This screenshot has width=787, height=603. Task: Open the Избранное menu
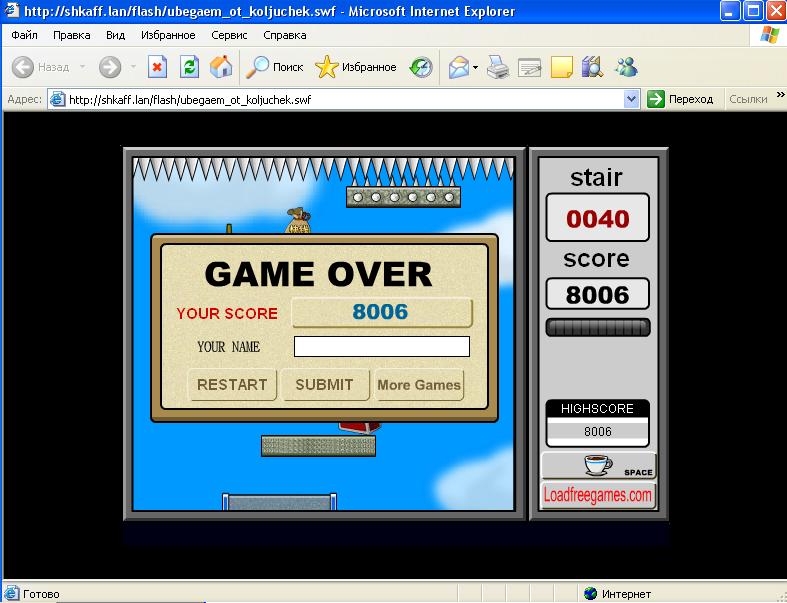click(x=168, y=35)
